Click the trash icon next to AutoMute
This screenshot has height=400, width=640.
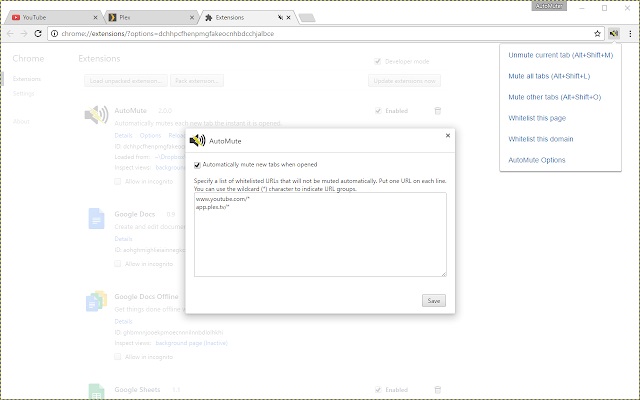click(437, 111)
